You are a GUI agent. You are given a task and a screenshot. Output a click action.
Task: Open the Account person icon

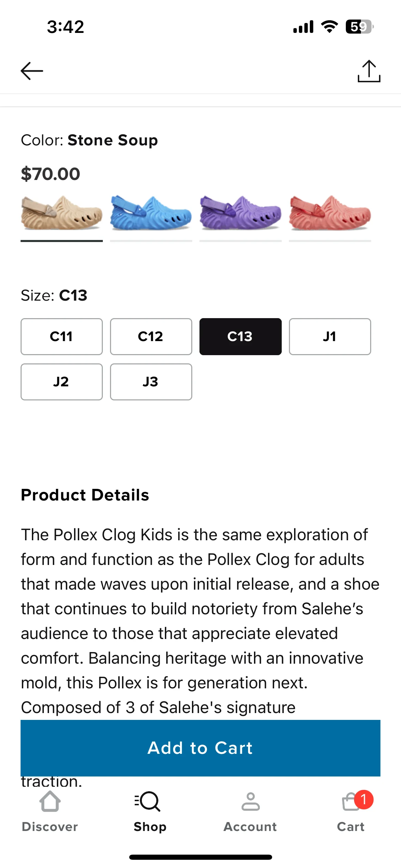point(251,801)
